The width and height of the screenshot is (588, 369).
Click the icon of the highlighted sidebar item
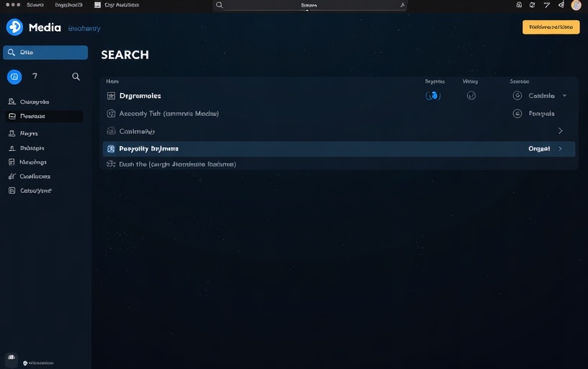[x=12, y=116]
